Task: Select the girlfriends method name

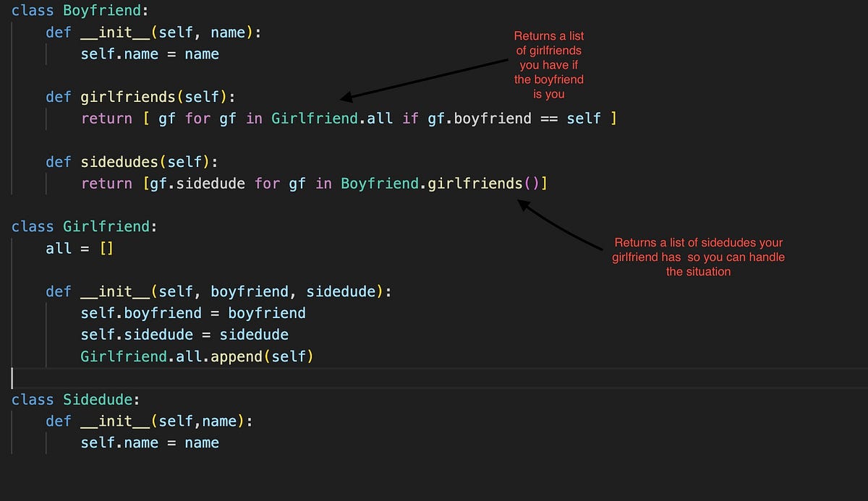Action: point(128,96)
